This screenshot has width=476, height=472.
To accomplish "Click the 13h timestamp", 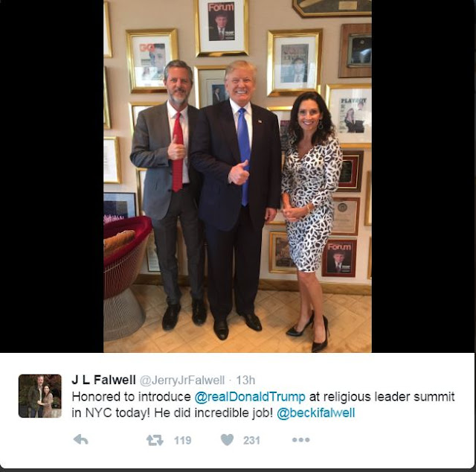I will [245, 380].
